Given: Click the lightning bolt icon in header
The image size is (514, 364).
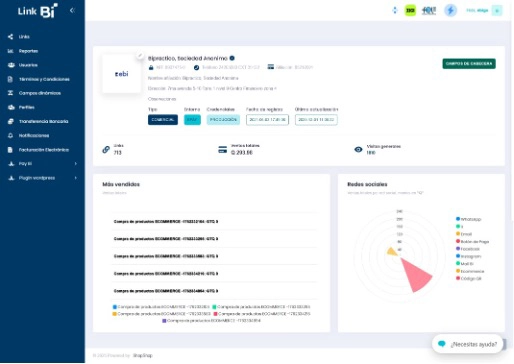Looking at the screenshot, I should point(450,10).
